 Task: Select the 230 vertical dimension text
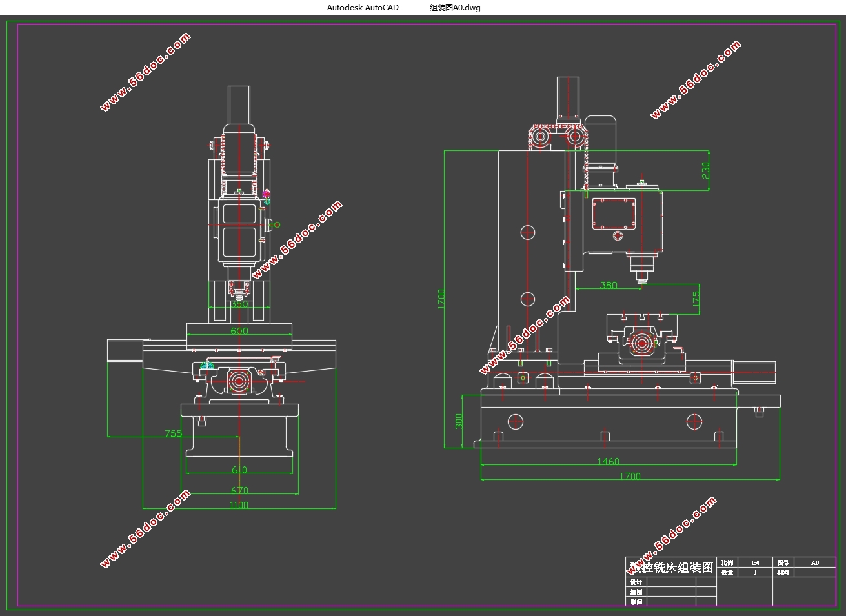705,170
